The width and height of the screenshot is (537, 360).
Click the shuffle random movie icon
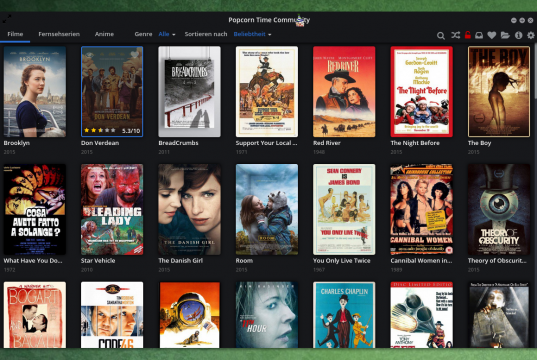[455, 35]
